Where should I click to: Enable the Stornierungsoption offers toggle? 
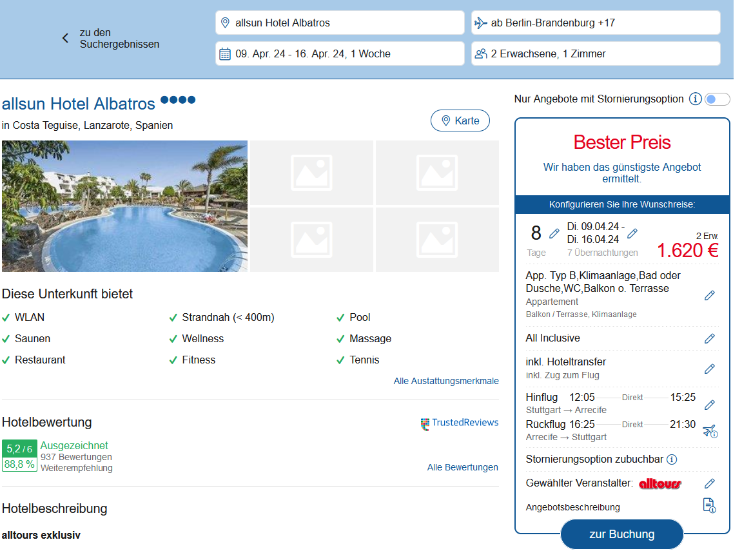pyautogui.click(x=717, y=99)
